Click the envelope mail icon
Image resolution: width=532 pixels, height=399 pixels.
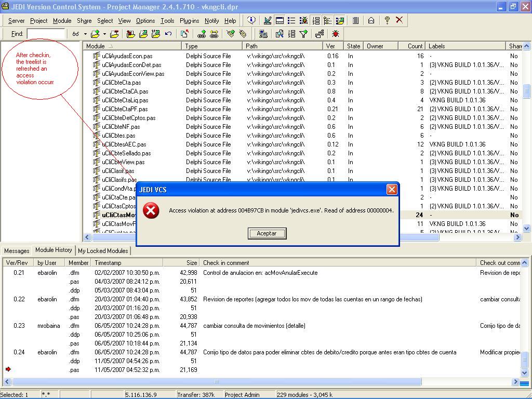371,20
